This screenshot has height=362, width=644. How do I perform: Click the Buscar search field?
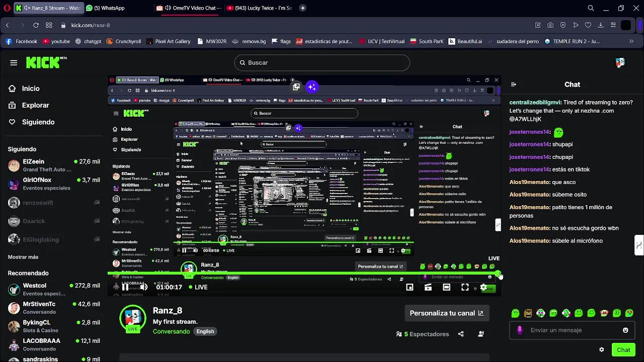[x=322, y=62]
